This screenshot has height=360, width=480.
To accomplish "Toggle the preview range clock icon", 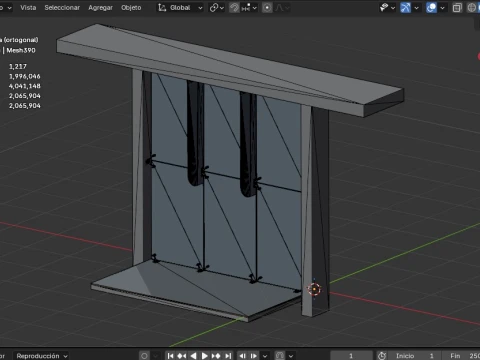I will (x=382, y=356).
